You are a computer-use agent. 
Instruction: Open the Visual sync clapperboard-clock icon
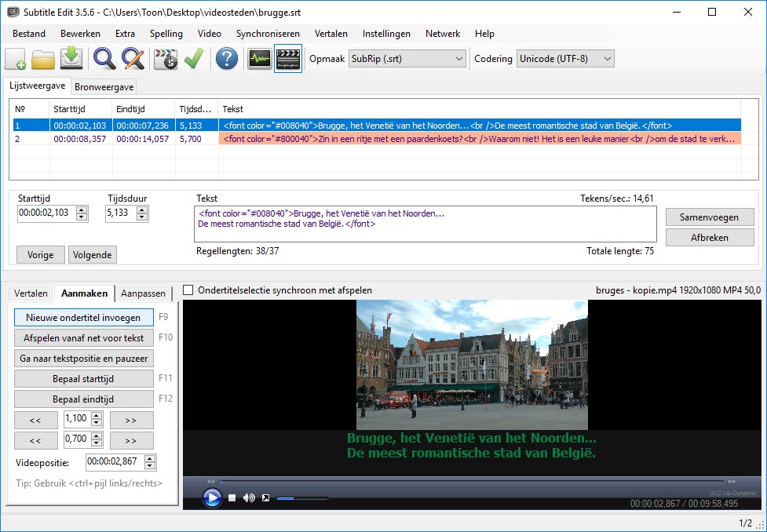pyautogui.click(x=166, y=59)
